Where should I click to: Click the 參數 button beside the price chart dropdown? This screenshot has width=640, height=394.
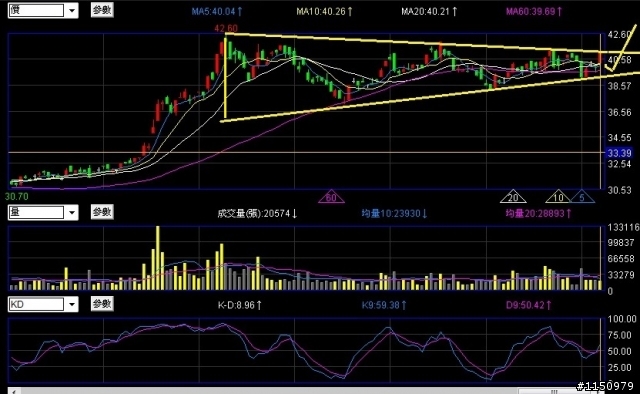tap(102, 10)
